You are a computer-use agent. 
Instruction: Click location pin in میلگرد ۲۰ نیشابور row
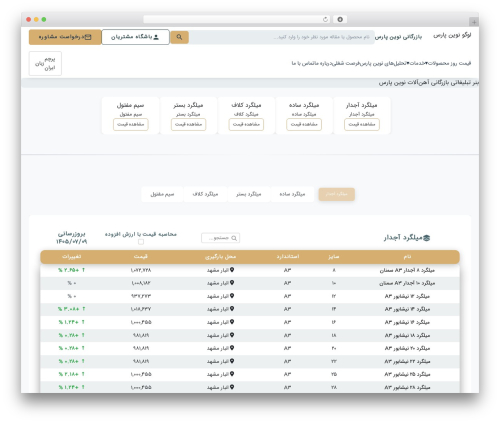click(232, 348)
